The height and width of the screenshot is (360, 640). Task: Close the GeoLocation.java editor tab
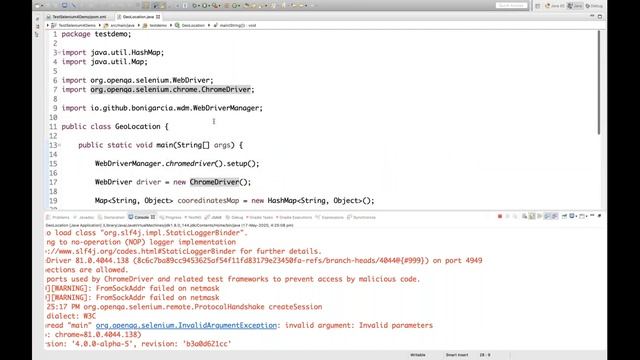coord(158,17)
